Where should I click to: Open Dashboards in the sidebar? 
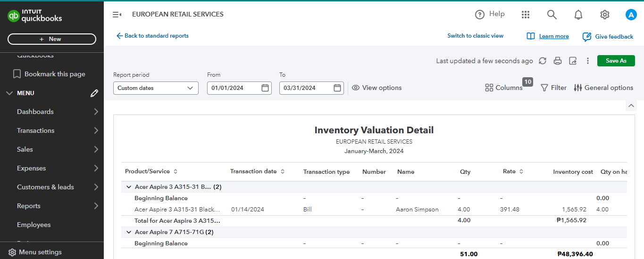click(35, 112)
